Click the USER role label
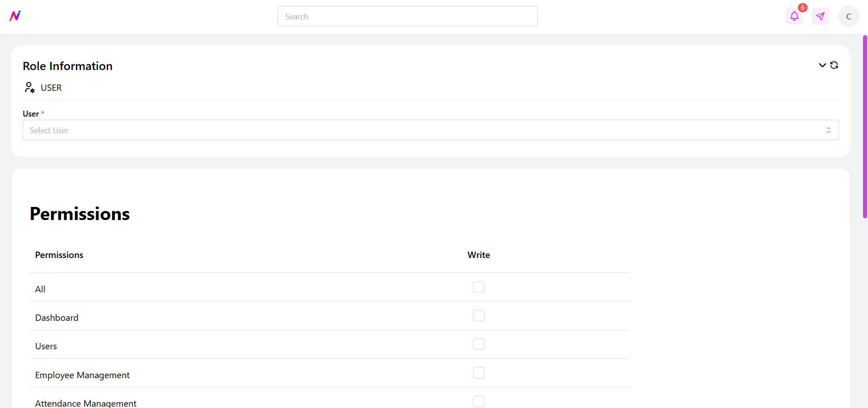 pos(51,88)
